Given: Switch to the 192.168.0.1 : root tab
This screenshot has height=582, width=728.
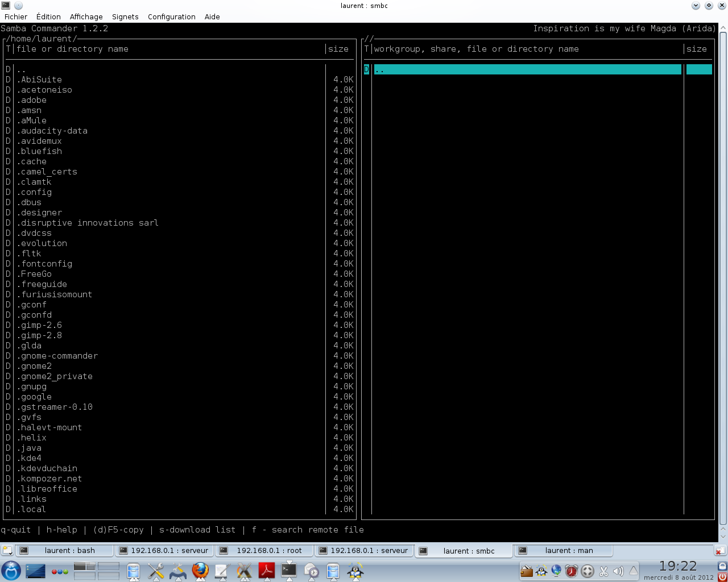Looking at the screenshot, I should (264, 550).
